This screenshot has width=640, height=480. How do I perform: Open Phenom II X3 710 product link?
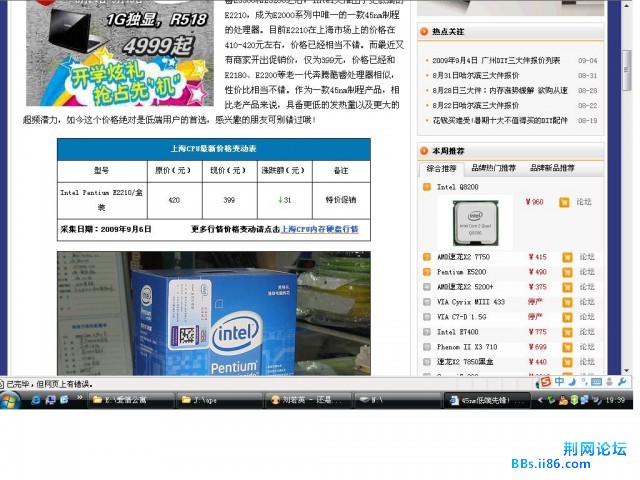tap(467, 347)
